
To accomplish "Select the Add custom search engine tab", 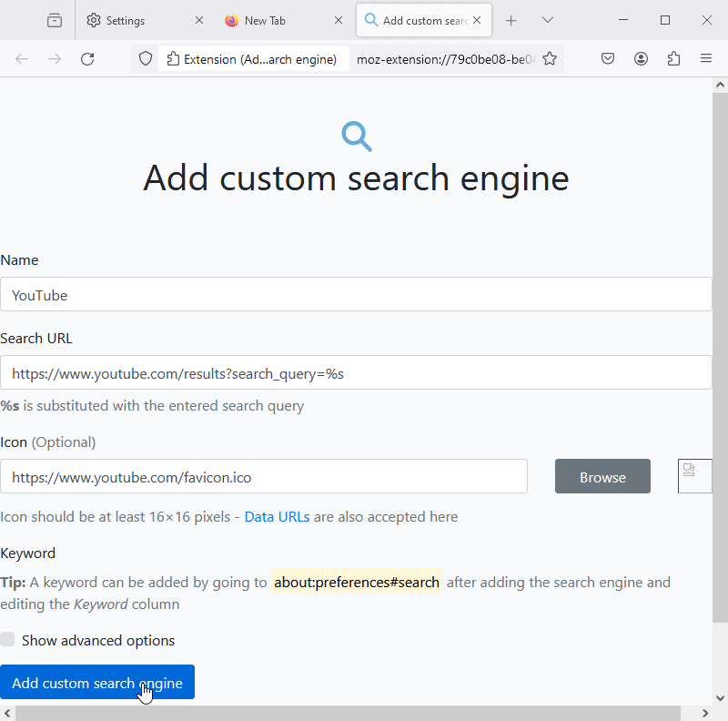I will pos(423,20).
